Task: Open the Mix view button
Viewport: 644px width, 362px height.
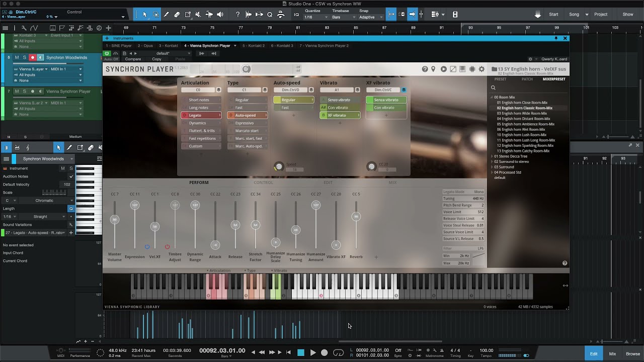Action: 612,354
